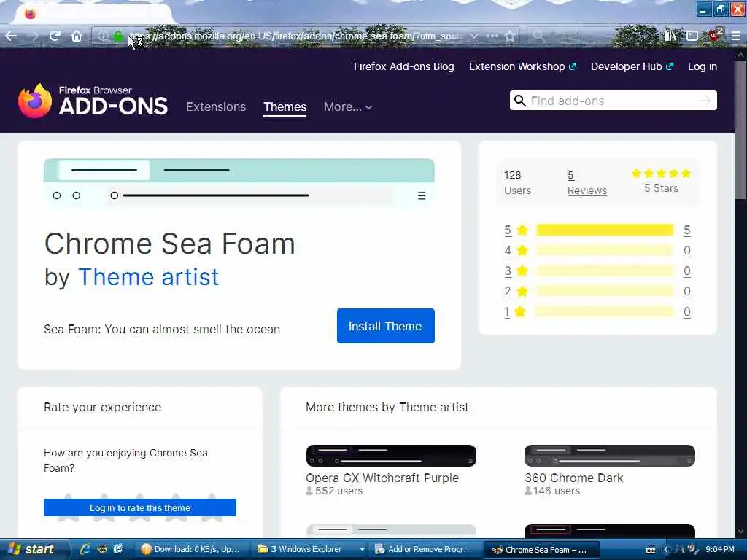747x560 pixels.
Task: Focus the Find add-ons search field
Action: coord(613,101)
